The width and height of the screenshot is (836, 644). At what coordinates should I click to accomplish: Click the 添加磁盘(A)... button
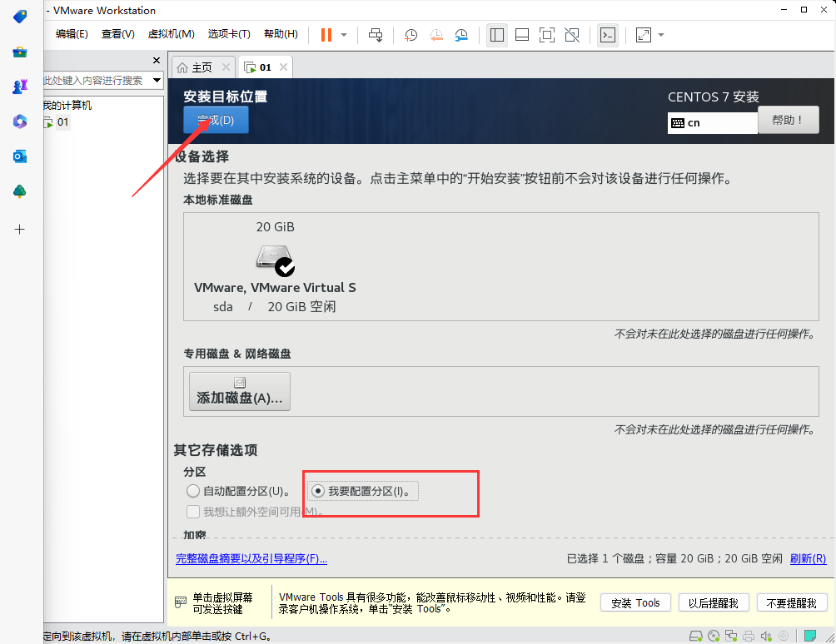[240, 392]
